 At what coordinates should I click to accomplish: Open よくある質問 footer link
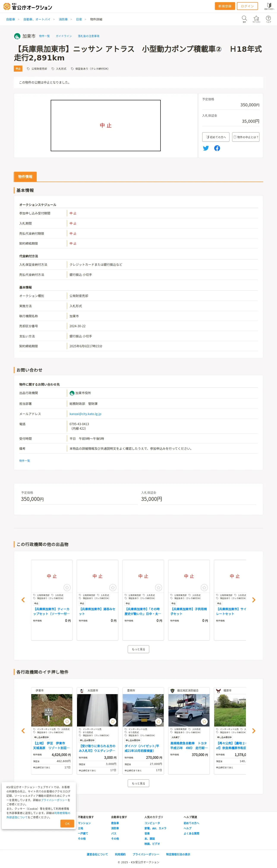(191, 833)
